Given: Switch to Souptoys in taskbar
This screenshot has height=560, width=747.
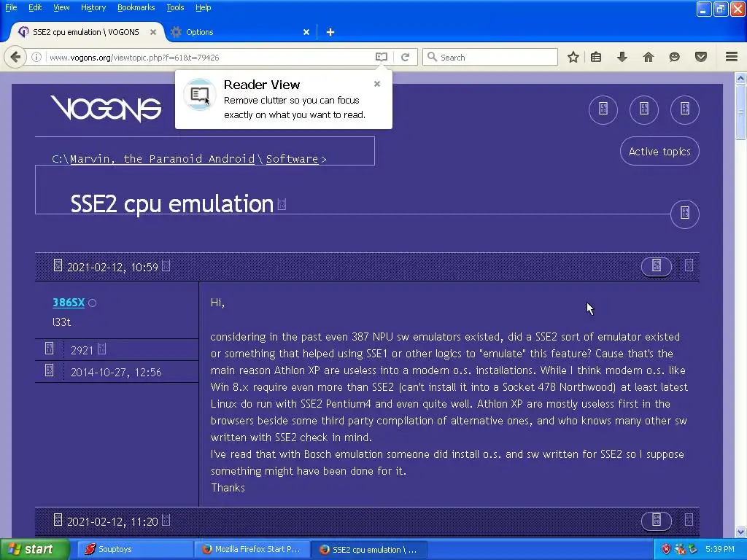Looking at the screenshot, I should (135, 549).
